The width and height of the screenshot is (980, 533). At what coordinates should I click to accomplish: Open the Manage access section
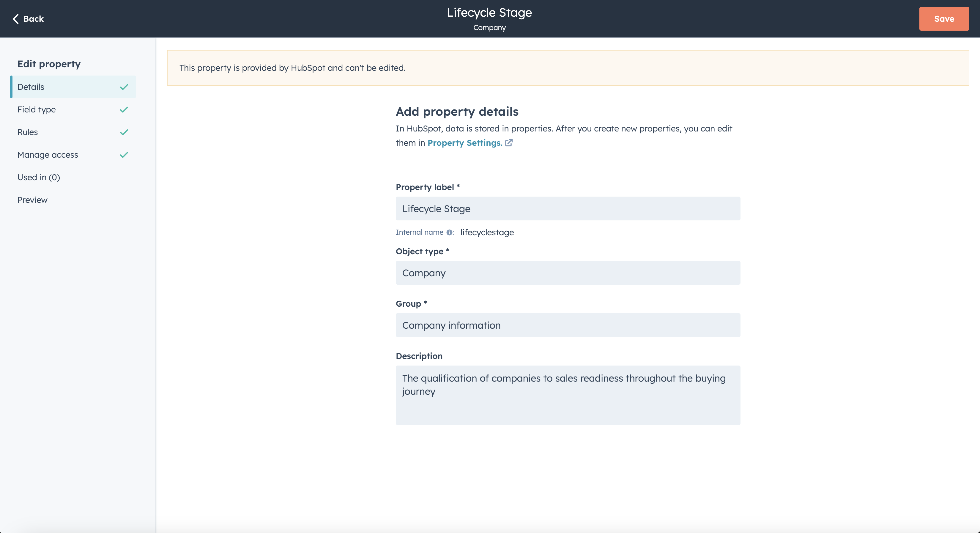(x=48, y=155)
